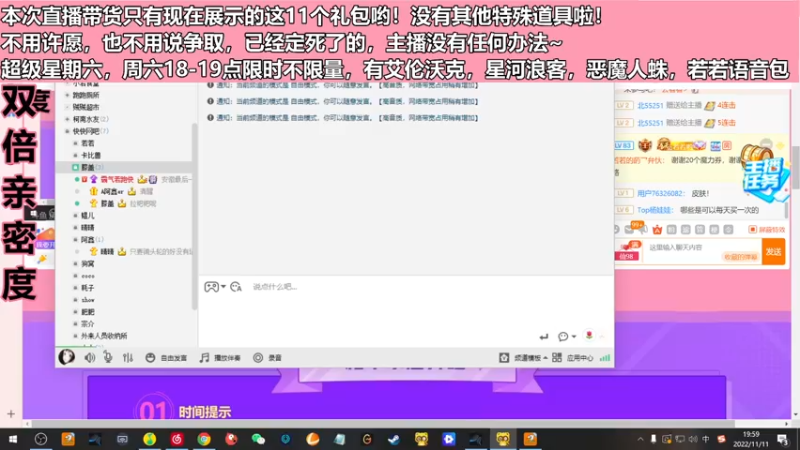This screenshot has height=450, width=800.
Task: Select the 卡比兽 sub-channel
Action: pos(90,155)
